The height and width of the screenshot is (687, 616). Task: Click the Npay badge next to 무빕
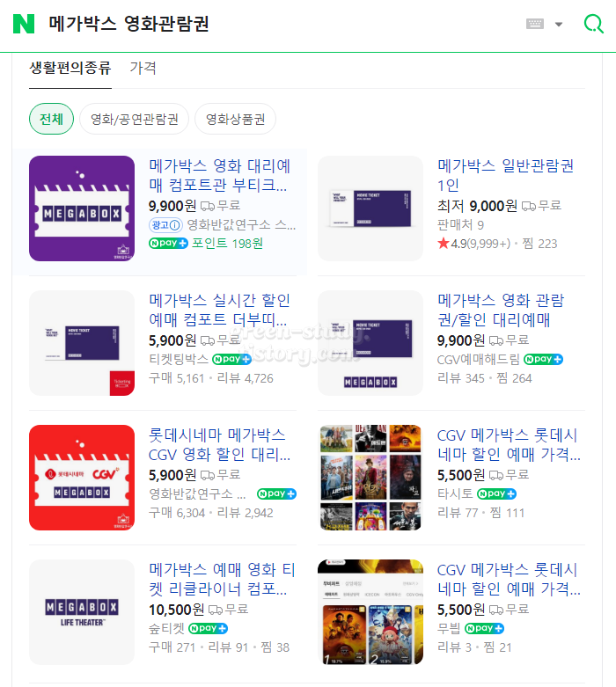[x=484, y=628]
